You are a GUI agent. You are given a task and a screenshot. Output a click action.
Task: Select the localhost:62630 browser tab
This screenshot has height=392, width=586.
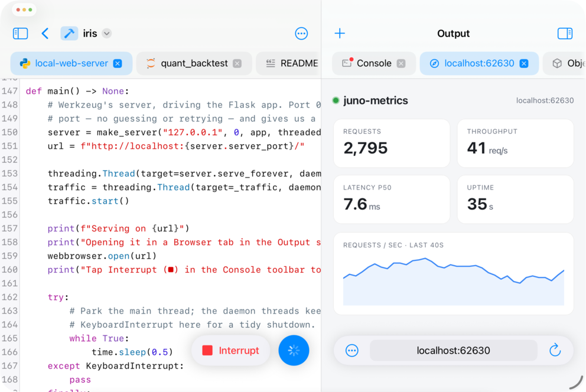479,64
